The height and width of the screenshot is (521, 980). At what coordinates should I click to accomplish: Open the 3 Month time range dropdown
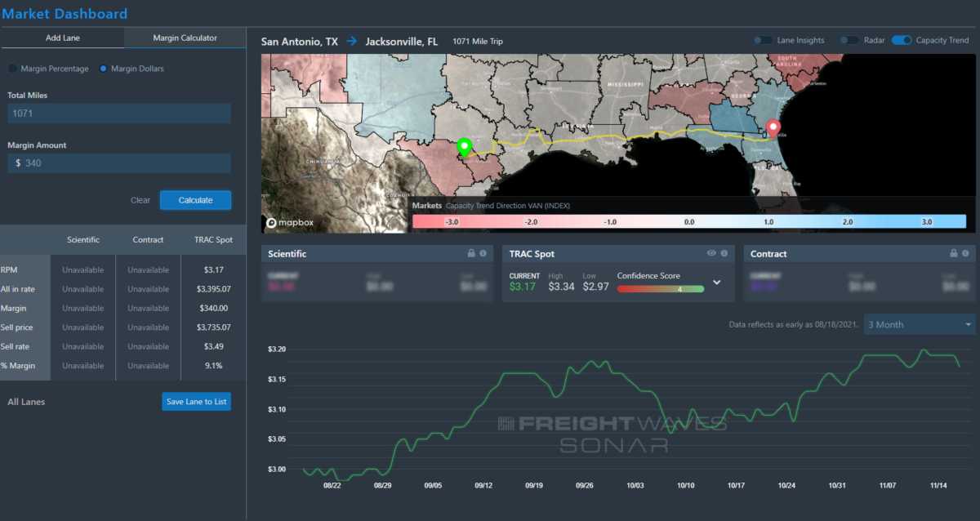(920, 324)
